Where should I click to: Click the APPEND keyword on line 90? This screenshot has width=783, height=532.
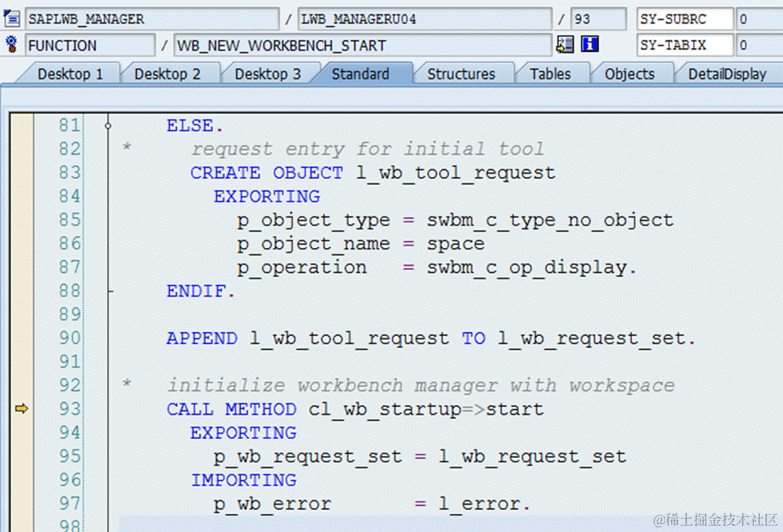point(201,338)
